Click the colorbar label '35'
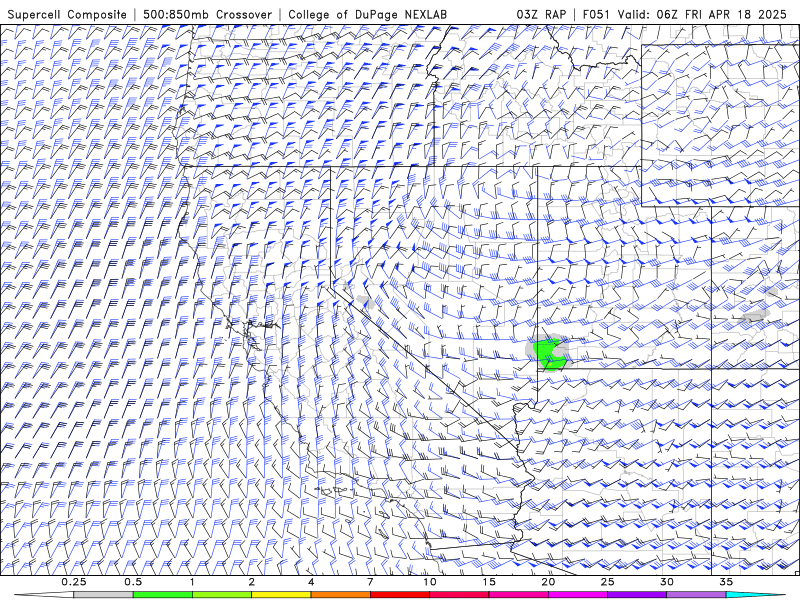This screenshot has width=800, height=600. [726, 582]
